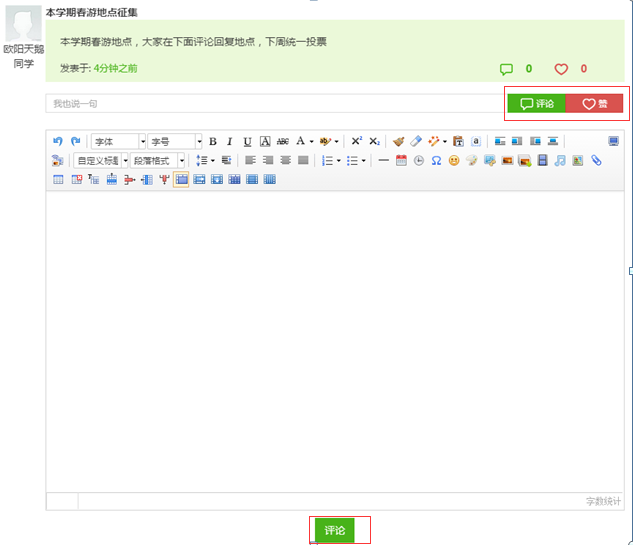Insert music using the music note icon
Viewport: 633px width, 545px height.
click(560, 161)
